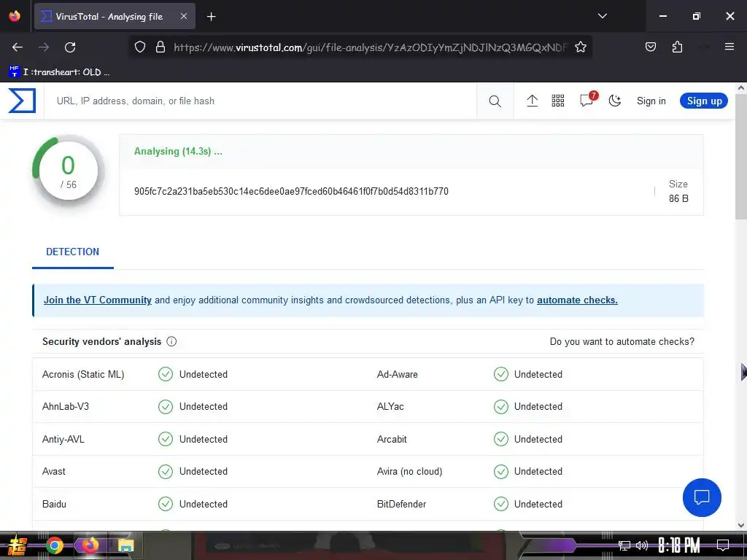Click the taskbar volume speaker icon

click(642, 545)
